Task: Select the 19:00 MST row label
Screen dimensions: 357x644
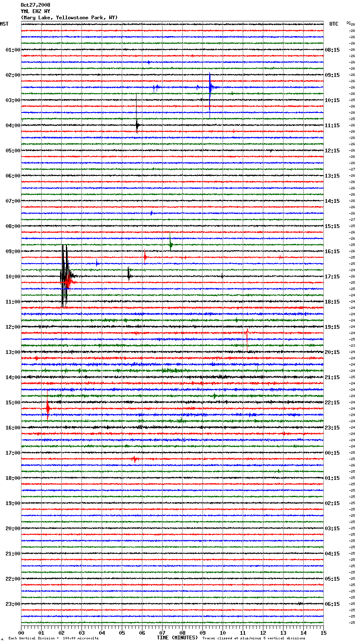Action: (x=13, y=503)
